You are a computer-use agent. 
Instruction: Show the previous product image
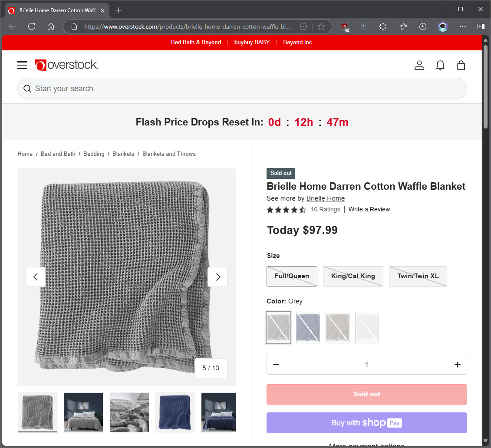pos(36,277)
